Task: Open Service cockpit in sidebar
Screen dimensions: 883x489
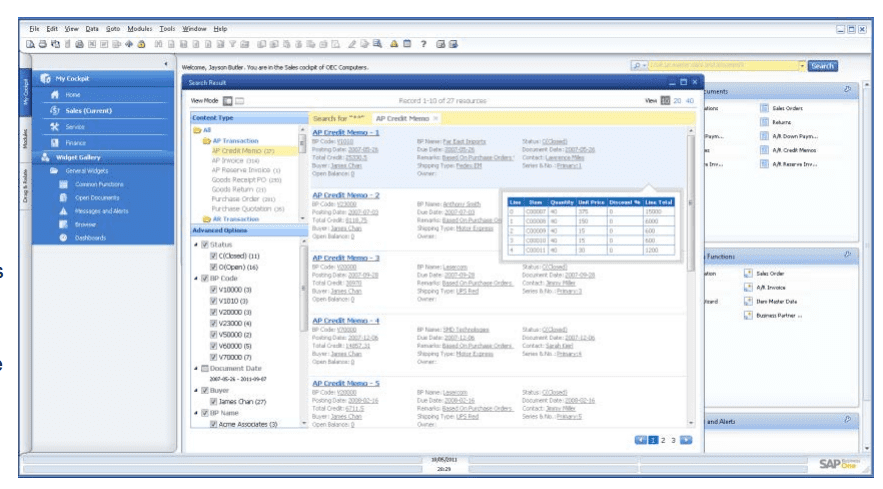Action: [x=75, y=127]
